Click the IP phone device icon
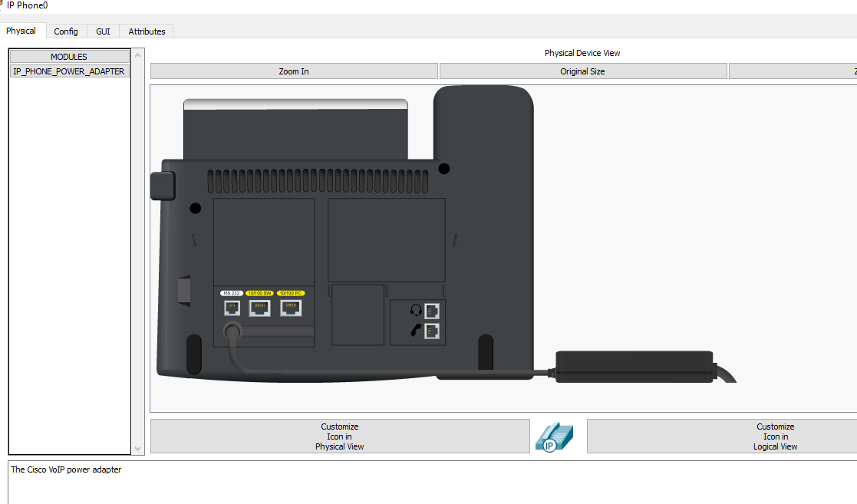The height and width of the screenshot is (504, 857). (x=555, y=436)
